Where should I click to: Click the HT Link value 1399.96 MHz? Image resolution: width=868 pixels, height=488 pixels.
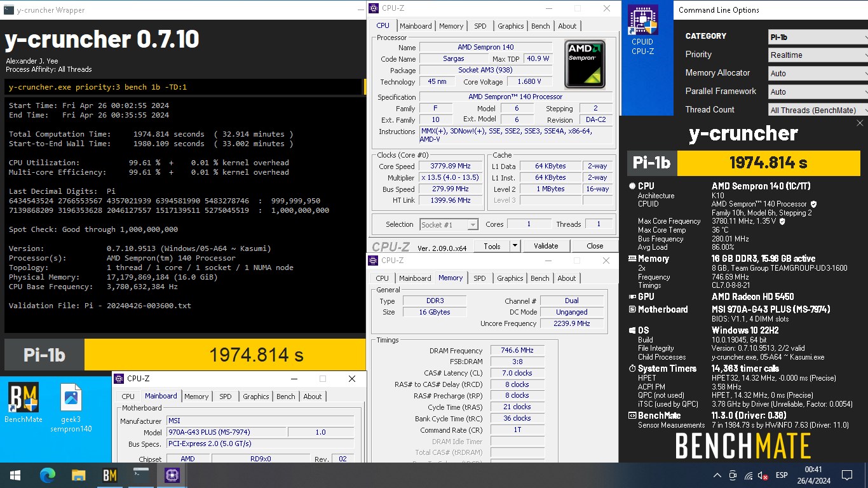pos(450,200)
